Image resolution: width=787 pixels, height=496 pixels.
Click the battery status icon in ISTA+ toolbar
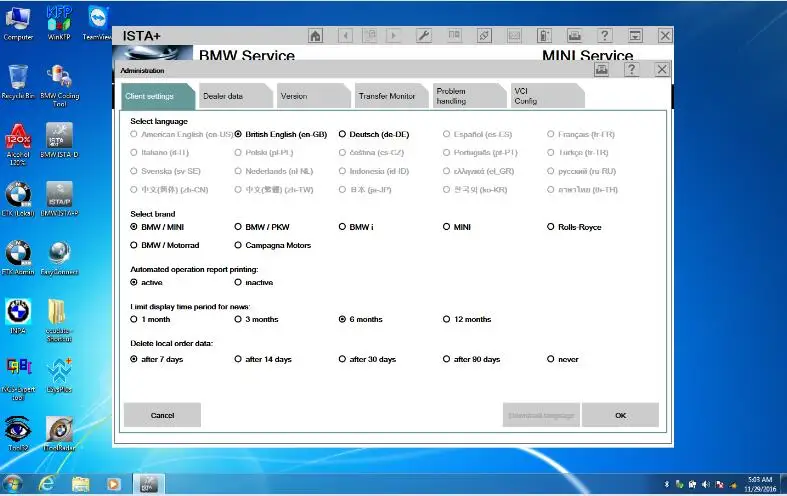point(544,36)
